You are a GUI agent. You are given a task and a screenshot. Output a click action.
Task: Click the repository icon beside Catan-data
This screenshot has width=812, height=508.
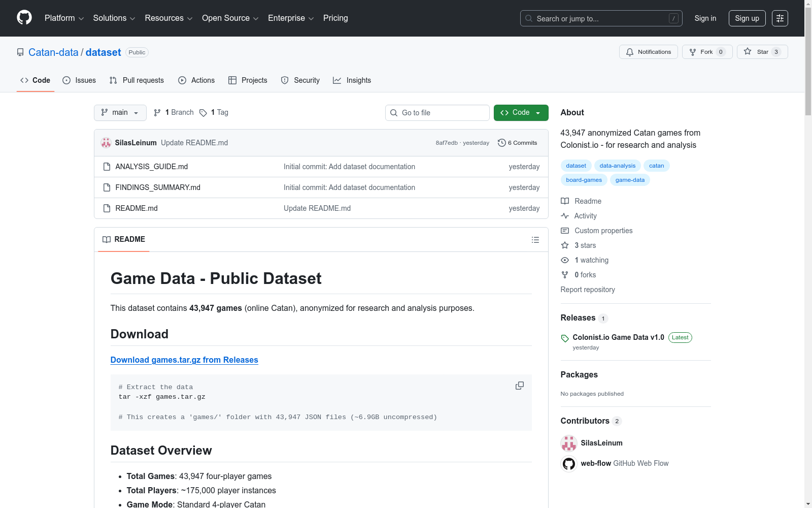(x=20, y=52)
